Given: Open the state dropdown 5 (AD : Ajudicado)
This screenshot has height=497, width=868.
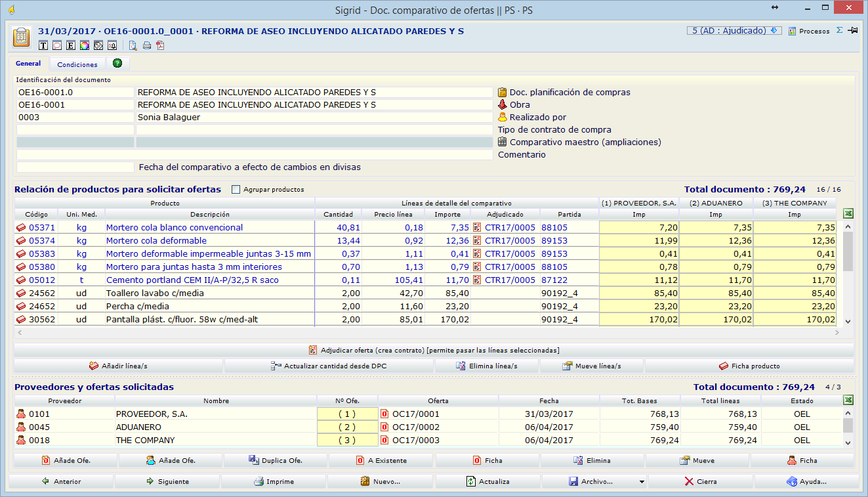Looking at the screenshot, I should (x=734, y=30).
